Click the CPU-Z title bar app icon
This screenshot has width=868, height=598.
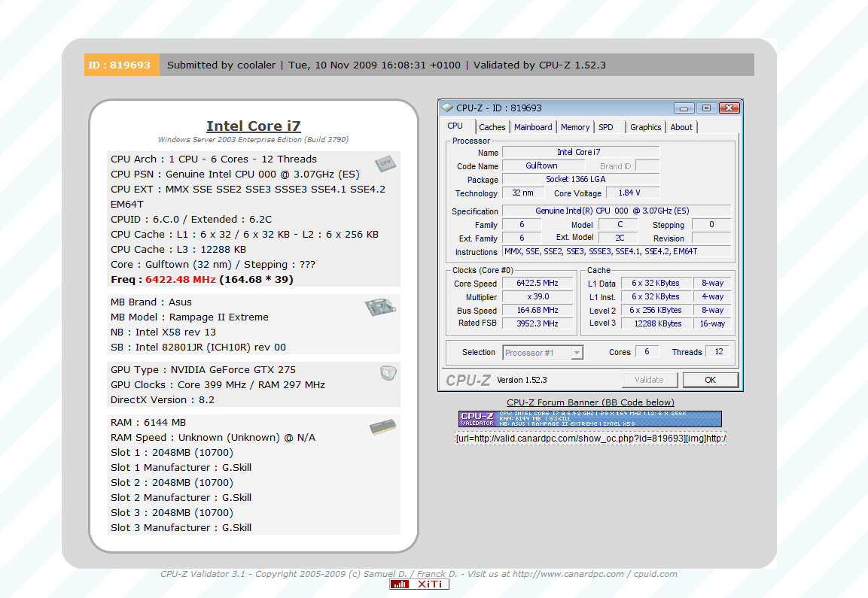pyautogui.click(x=448, y=108)
